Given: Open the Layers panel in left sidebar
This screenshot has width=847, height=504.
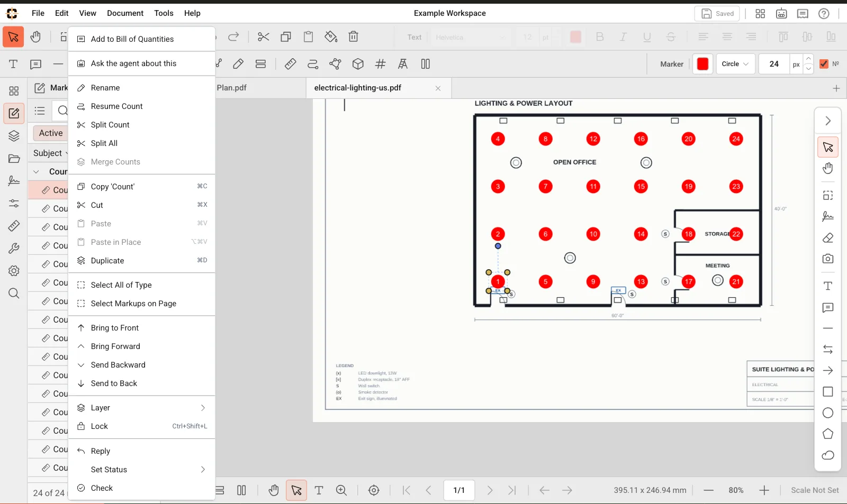Looking at the screenshot, I should click(x=14, y=136).
